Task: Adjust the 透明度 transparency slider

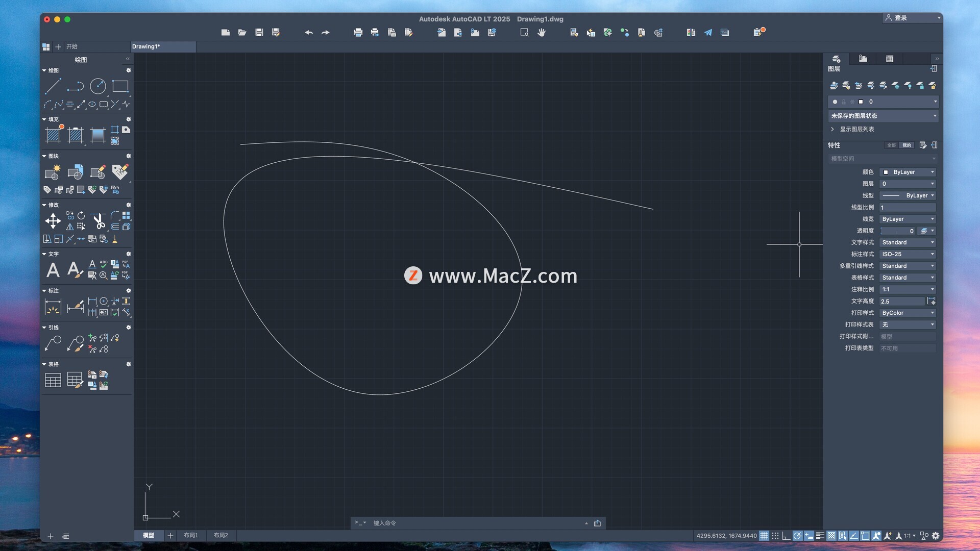Action: (897, 231)
